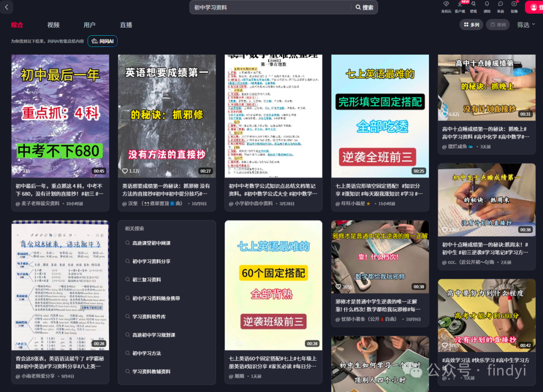Like the 英语想要成绩第一 video via its heart
The width and height of the screenshot is (543, 392).
point(125,171)
